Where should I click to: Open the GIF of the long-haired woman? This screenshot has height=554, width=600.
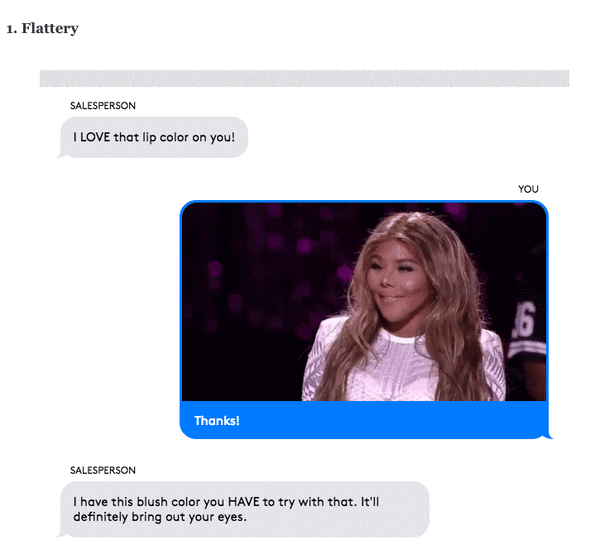[x=364, y=302]
